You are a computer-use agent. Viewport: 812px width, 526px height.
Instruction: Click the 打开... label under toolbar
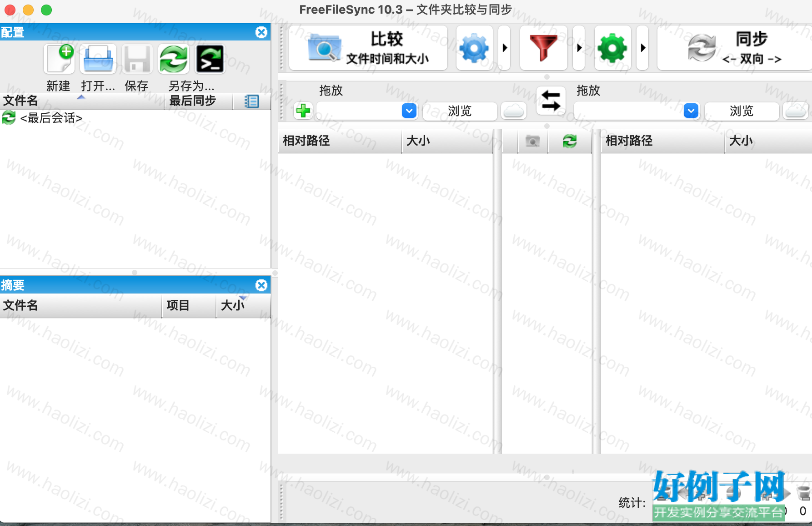click(98, 86)
